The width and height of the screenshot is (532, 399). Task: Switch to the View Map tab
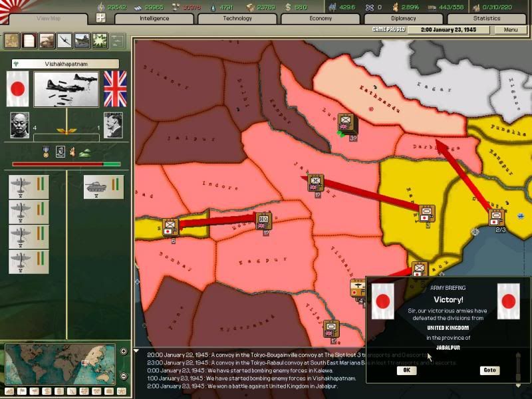49,19
